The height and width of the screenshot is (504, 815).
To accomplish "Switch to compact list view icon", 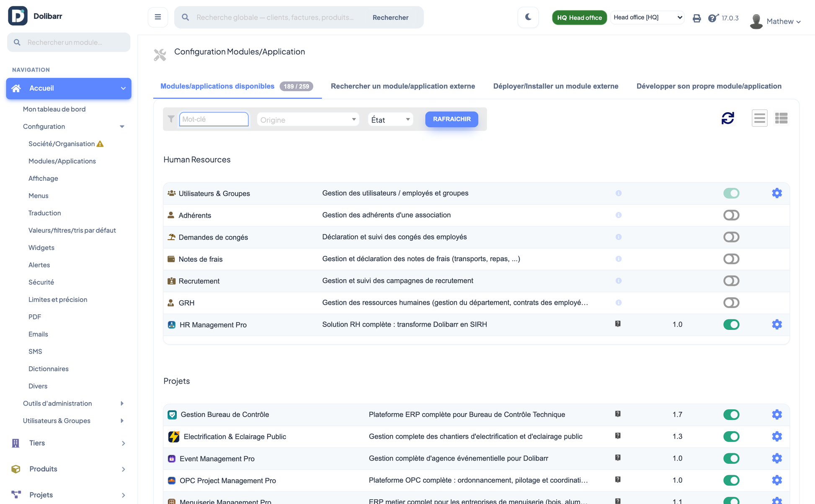I will coord(759,118).
